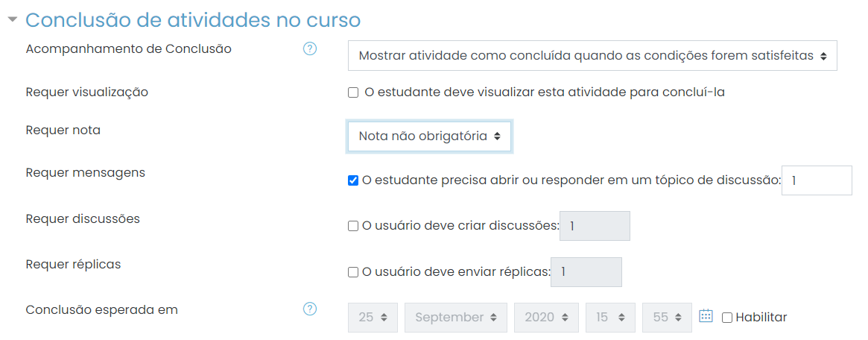Open the year dropdown showing 2020
The width and height of the screenshot is (868, 340).
[x=546, y=318]
